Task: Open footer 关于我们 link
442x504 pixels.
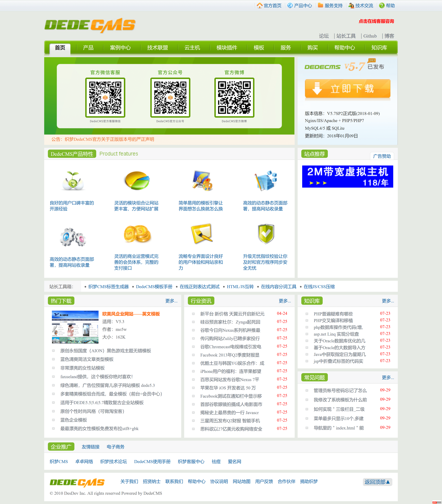Action: [129, 482]
